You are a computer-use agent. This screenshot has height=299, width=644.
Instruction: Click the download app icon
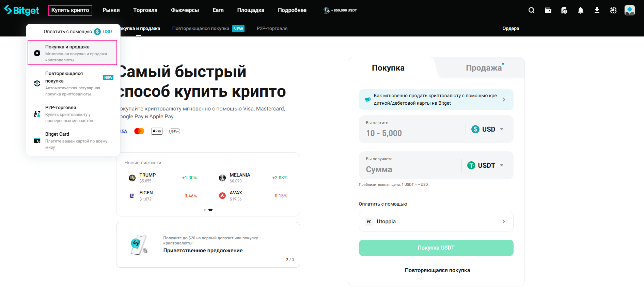tap(597, 10)
